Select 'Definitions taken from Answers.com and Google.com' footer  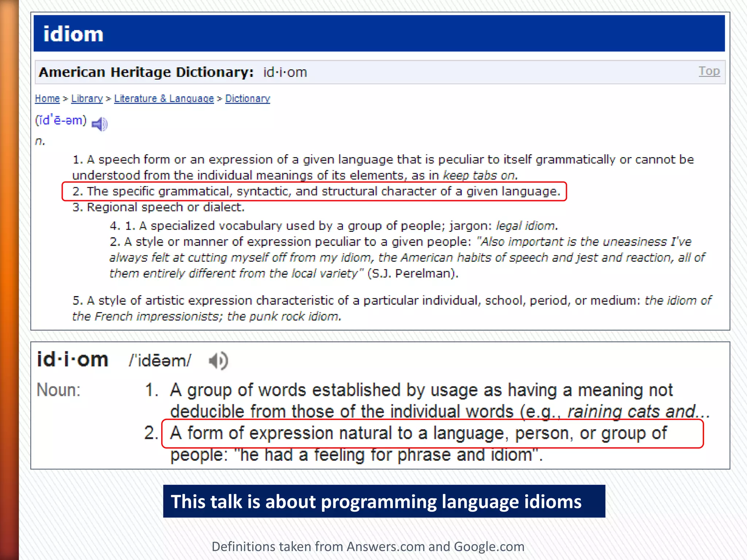click(x=368, y=547)
